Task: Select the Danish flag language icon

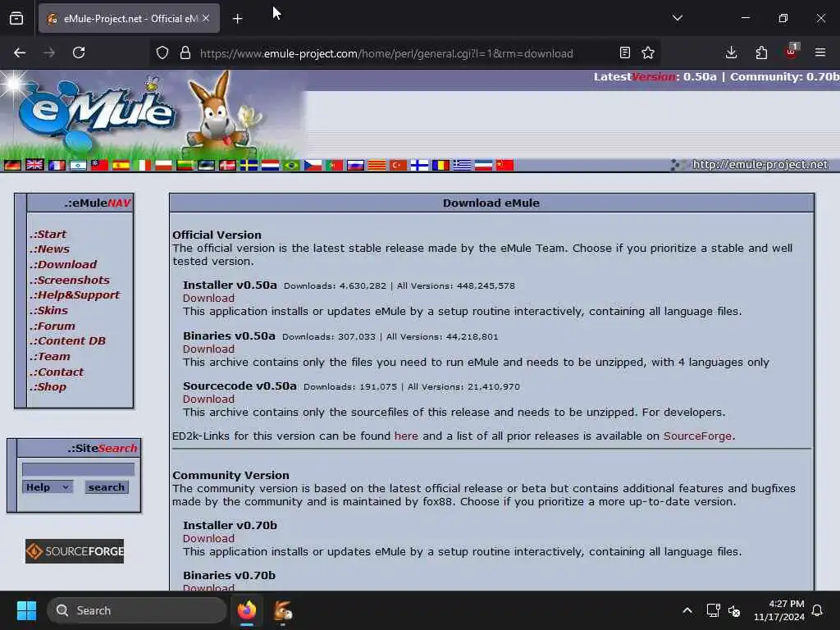Action: click(x=227, y=165)
